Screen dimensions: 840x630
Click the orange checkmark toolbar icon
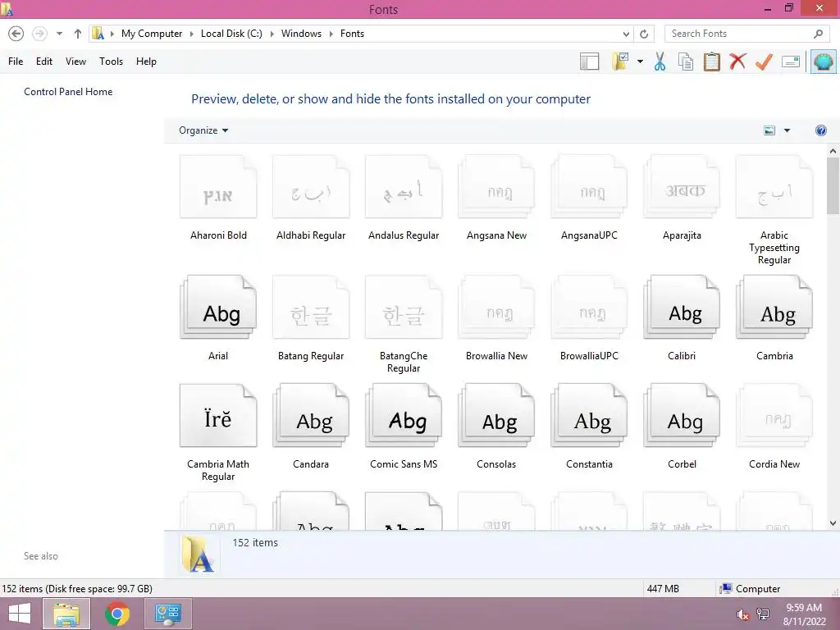764,62
